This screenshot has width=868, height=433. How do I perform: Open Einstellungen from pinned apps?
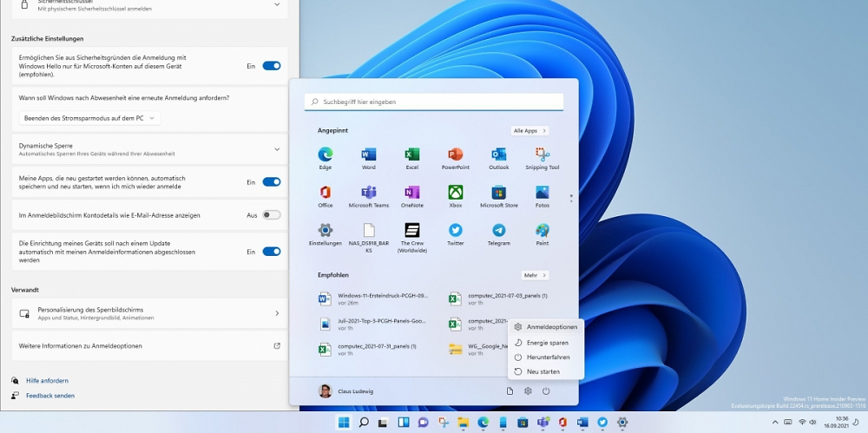point(325,234)
